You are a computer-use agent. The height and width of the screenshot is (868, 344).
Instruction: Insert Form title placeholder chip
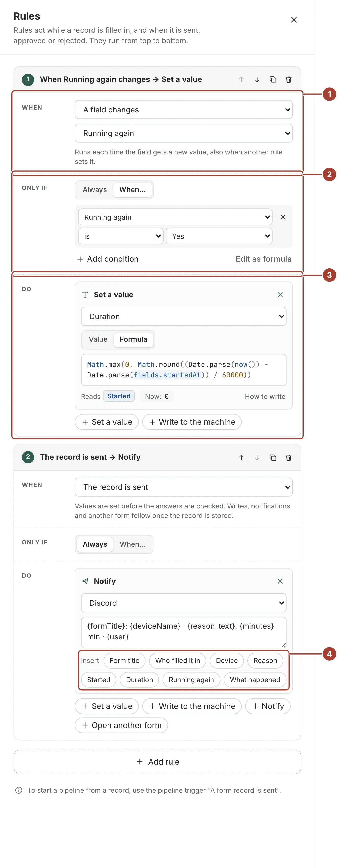(124, 660)
